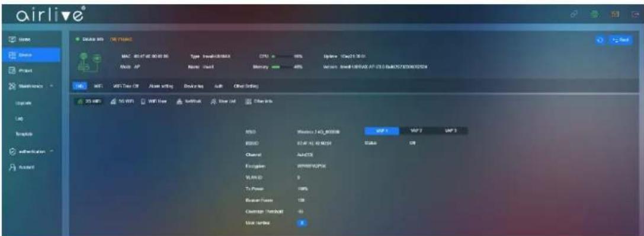Click the blue refresh button
This screenshot has height=236, width=644.
tap(600, 40)
